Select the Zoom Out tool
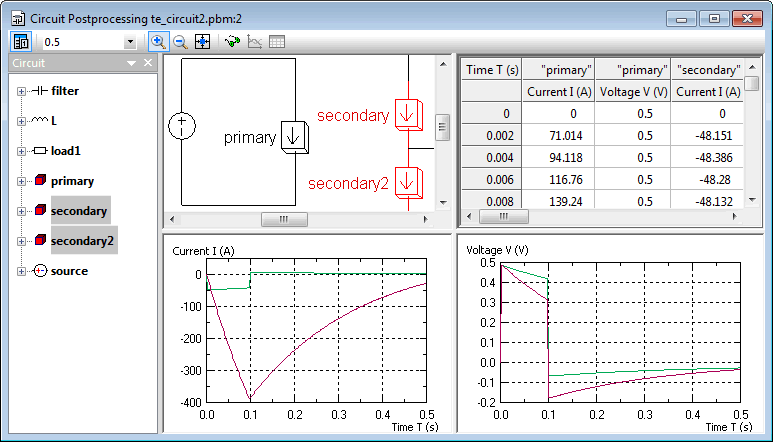 point(180,42)
